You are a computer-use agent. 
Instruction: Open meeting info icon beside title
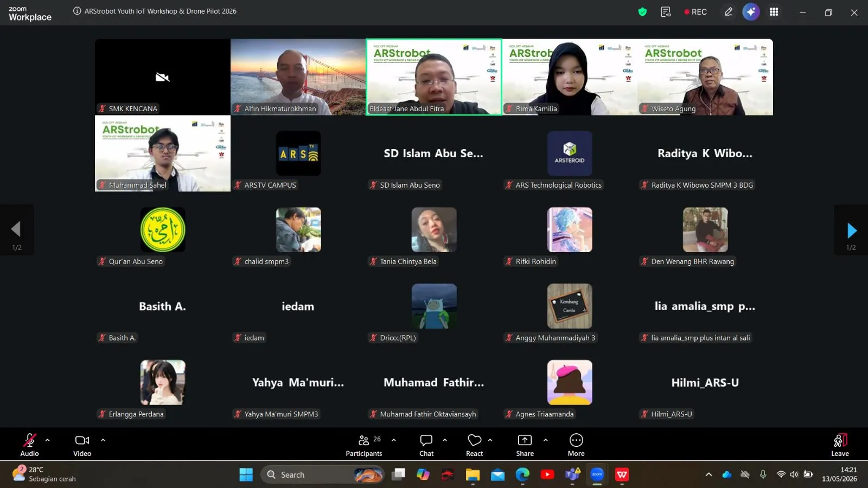77,11
